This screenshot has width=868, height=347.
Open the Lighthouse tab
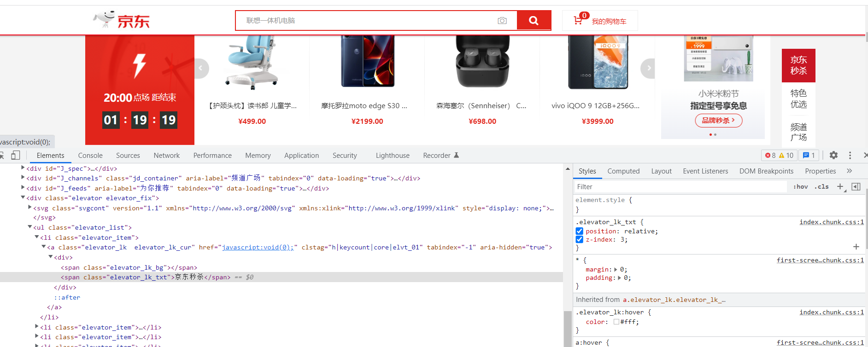(393, 156)
